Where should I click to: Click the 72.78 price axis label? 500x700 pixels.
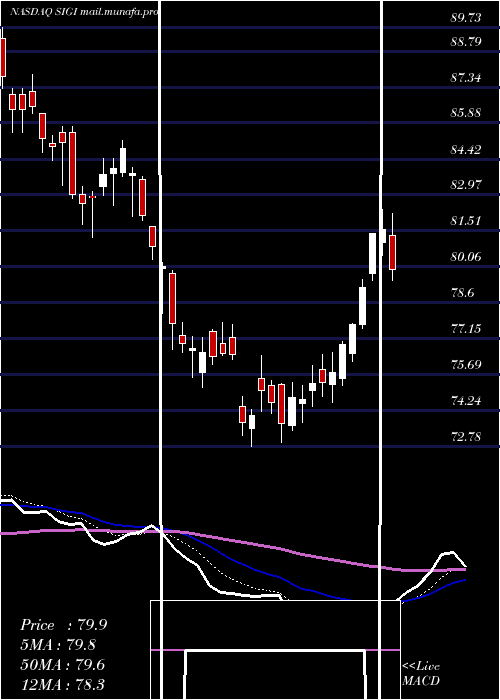click(466, 437)
